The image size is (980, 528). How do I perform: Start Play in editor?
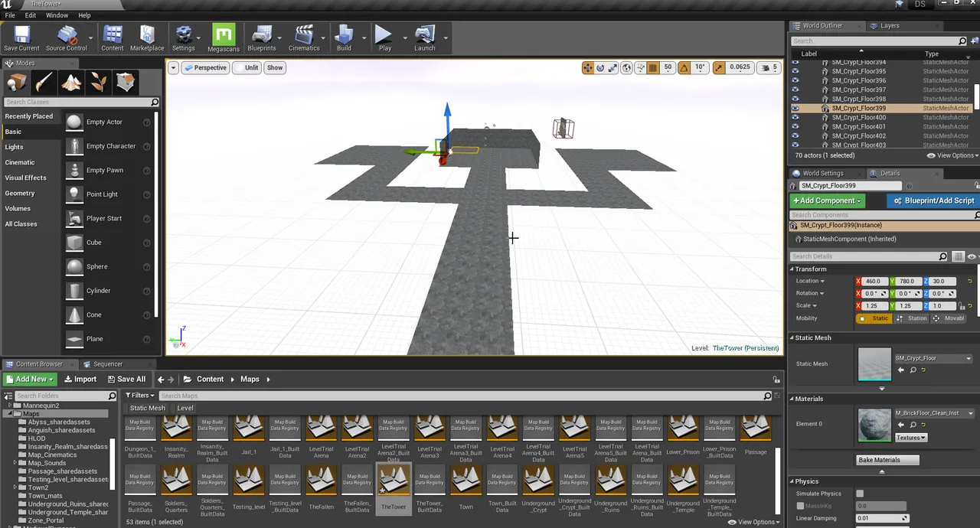pyautogui.click(x=384, y=38)
